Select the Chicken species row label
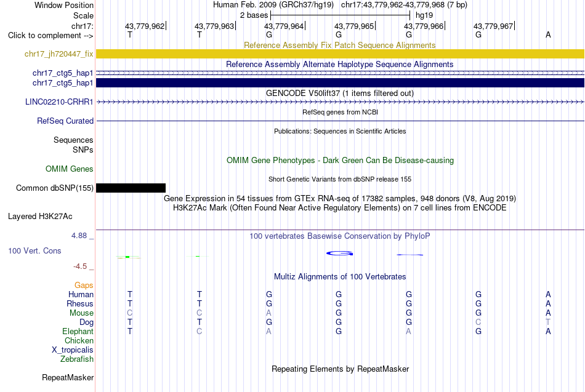The width and height of the screenshot is (585, 392). pyautogui.click(x=79, y=340)
